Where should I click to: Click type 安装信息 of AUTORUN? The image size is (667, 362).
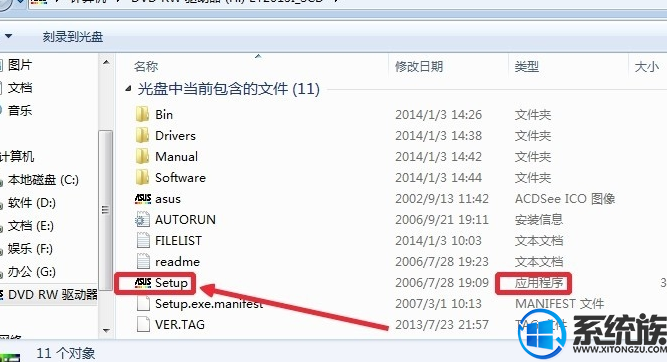pos(539,219)
